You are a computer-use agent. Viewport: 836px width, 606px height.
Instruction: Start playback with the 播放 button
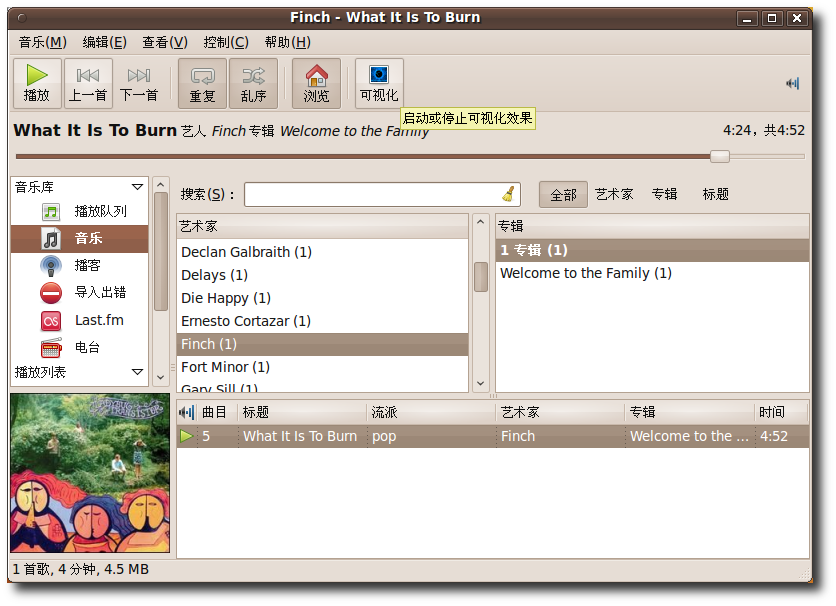[x=37, y=84]
